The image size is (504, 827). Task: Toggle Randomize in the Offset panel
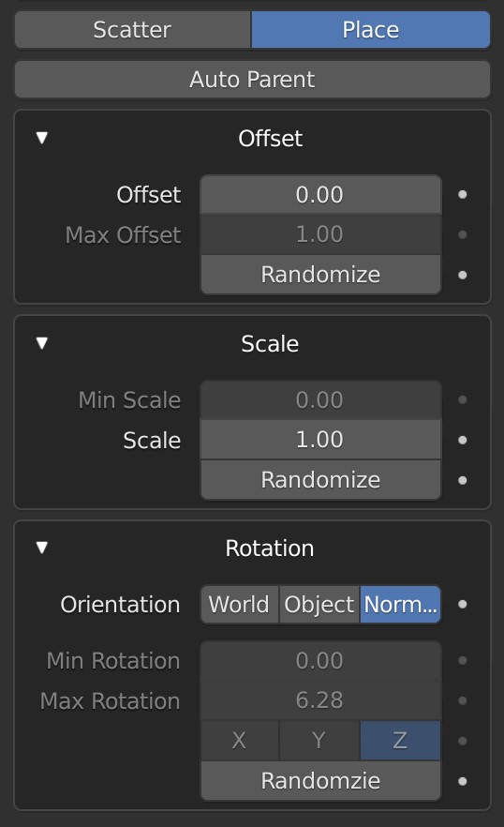[x=320, y=275]
